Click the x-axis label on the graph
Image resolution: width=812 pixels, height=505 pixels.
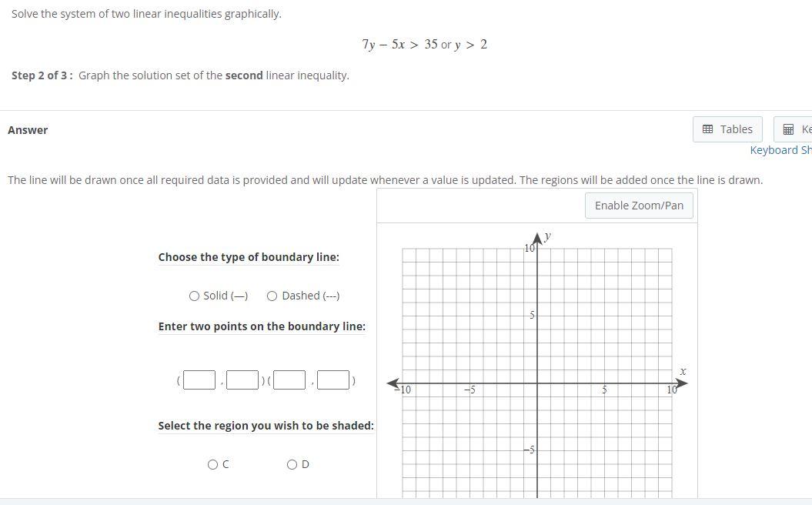[x=682, y=370]
